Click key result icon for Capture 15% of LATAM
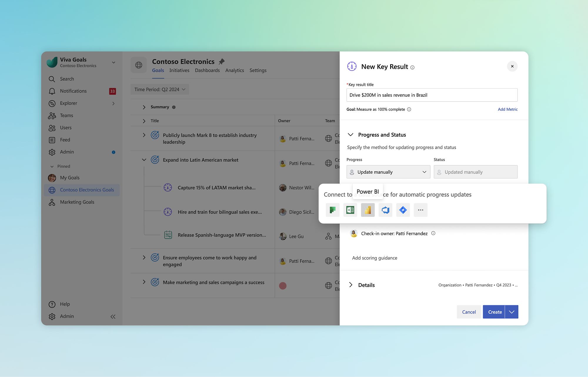 pos(168,187)
